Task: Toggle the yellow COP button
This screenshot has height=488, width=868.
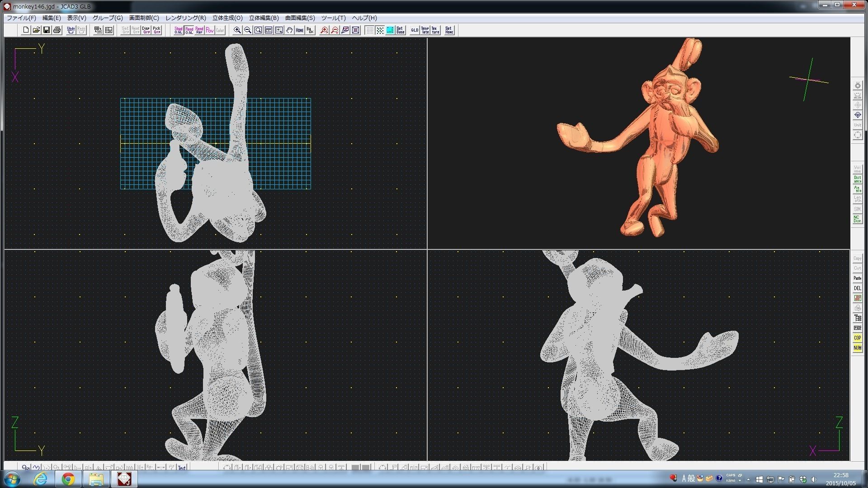Action: (x=857, y=338)
